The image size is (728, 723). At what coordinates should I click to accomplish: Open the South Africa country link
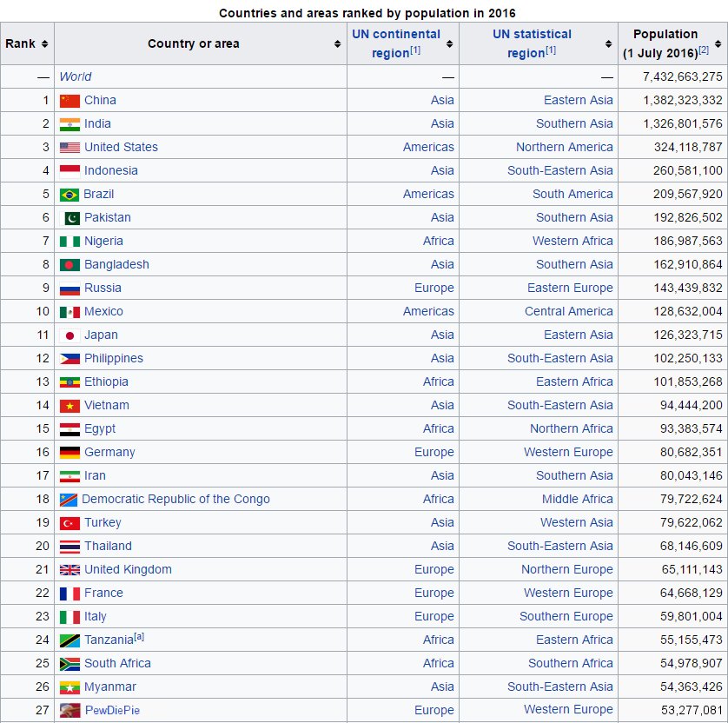pyautogui.click(x=117, y=663)
